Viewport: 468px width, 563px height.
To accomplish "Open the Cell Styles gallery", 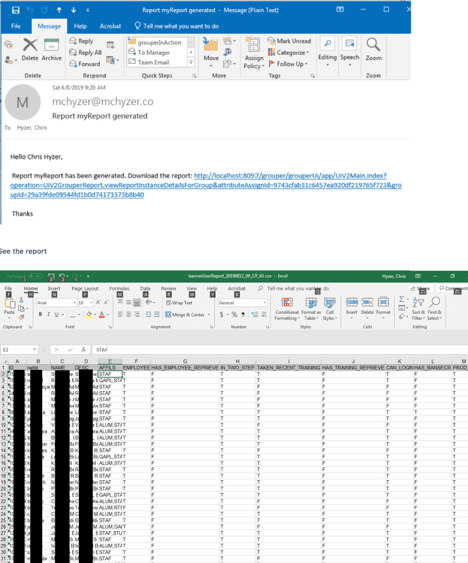I will click(x=329, y=309).
